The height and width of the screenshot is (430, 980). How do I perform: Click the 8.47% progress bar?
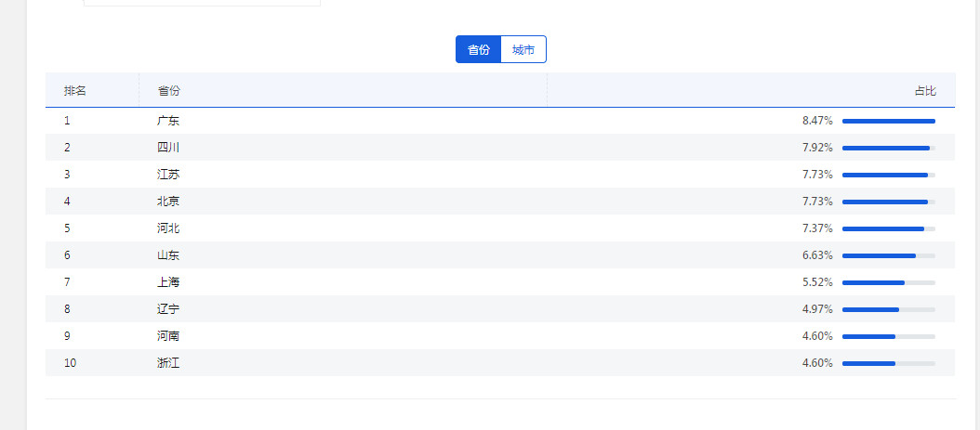coord(888,121)
